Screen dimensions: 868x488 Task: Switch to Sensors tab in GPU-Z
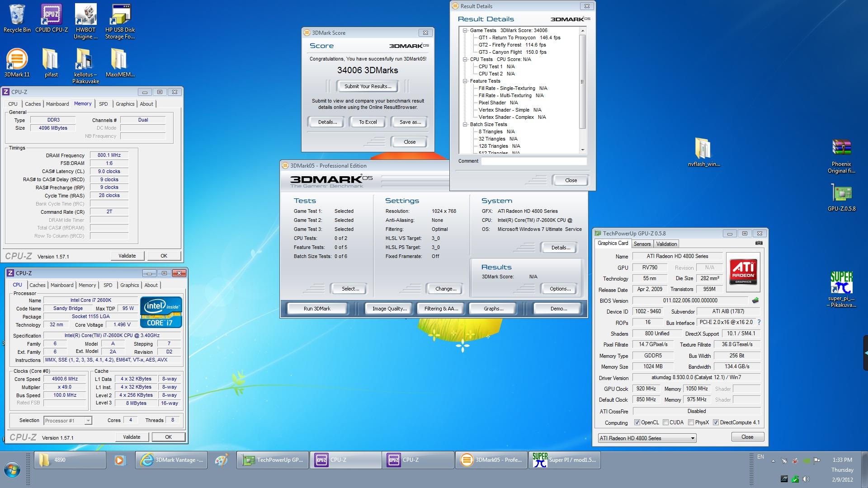(x=642, y=244)
